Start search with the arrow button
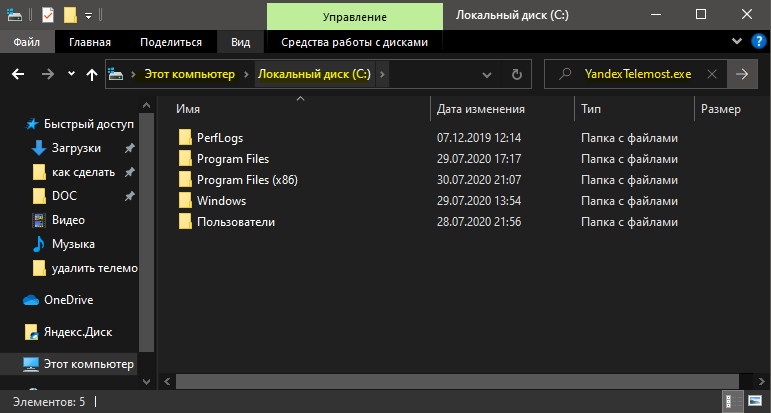Viewport: 771px width, 413px height. coord(742,74)
